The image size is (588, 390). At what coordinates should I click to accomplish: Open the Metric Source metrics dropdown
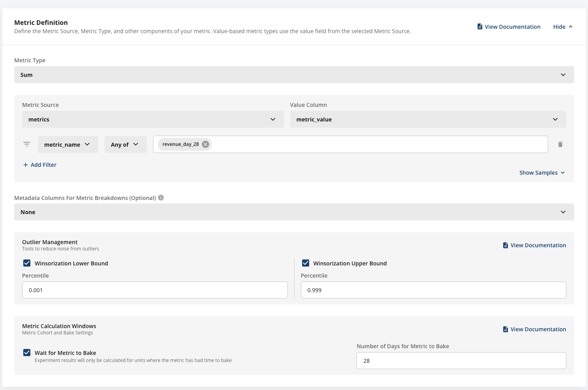click(153, 119)
